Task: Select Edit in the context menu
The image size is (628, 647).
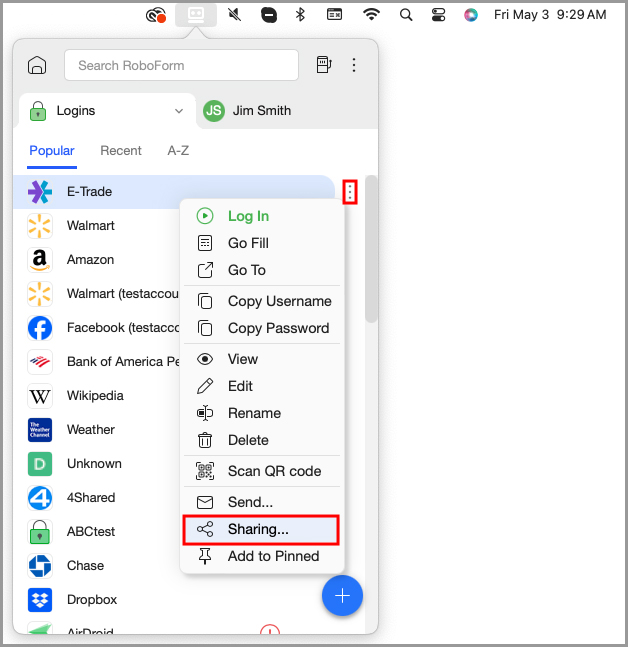Action: (x=262, y=386)
